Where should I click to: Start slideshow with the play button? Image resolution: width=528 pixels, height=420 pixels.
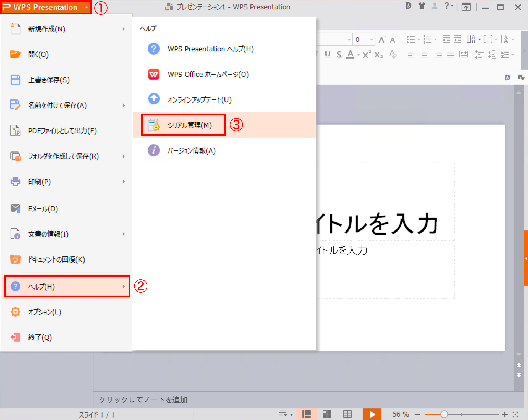[372, 414]
